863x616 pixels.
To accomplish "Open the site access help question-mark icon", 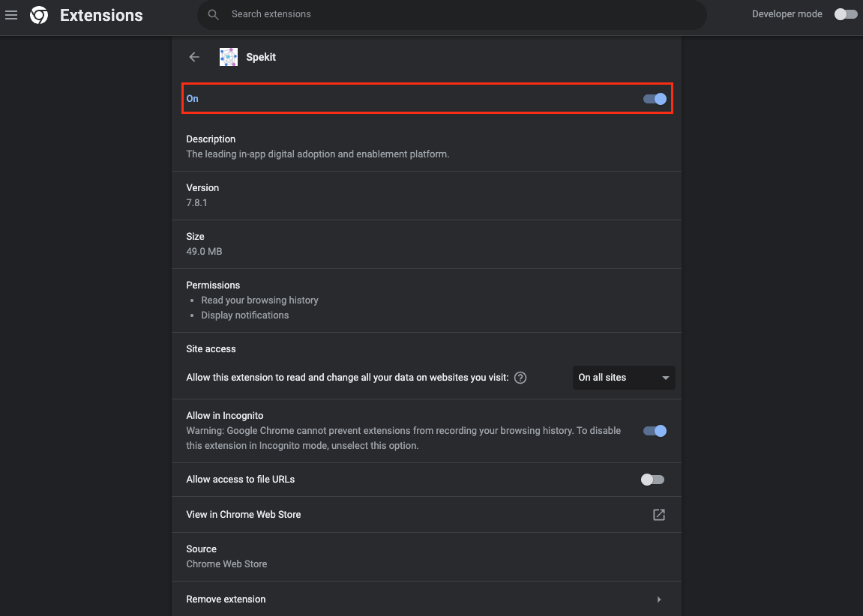I will click(x=520, y=378).
